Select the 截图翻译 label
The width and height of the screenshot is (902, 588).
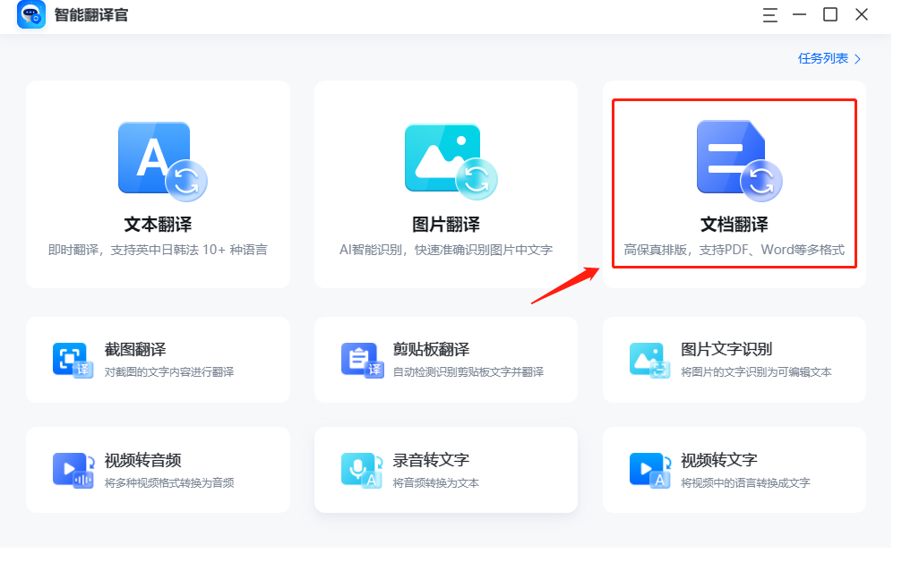[135, 349]
